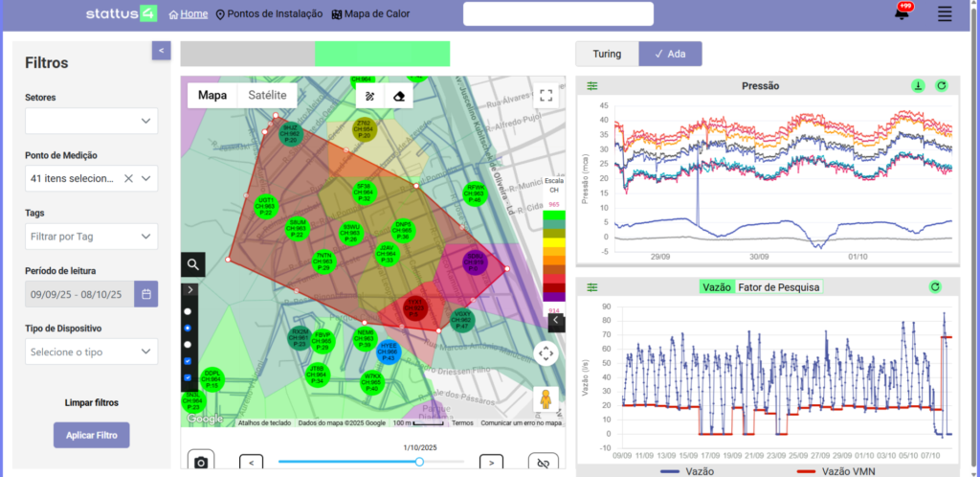Toggle the Ada option
This screenshot has width=980, height=477.
670,54
